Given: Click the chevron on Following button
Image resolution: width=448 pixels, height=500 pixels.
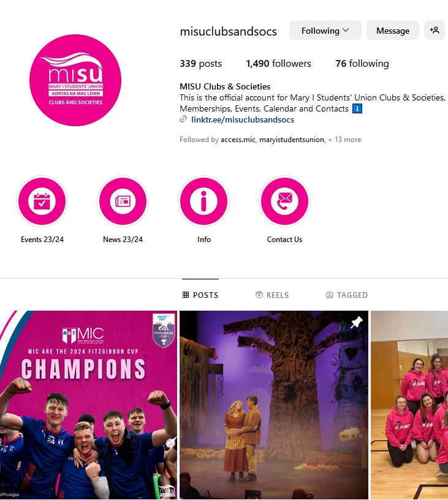Looking at the screenshot, I should tap(346, 30).
